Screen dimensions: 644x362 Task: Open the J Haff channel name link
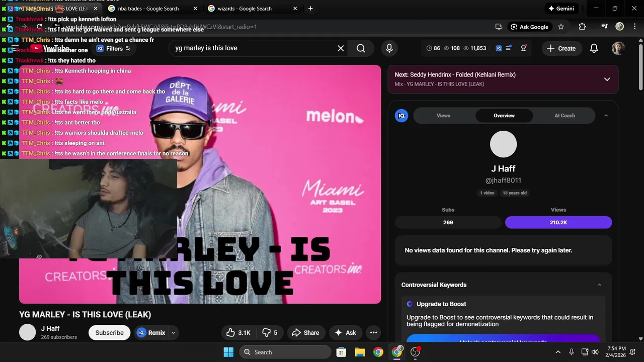(x=50, y=328)
